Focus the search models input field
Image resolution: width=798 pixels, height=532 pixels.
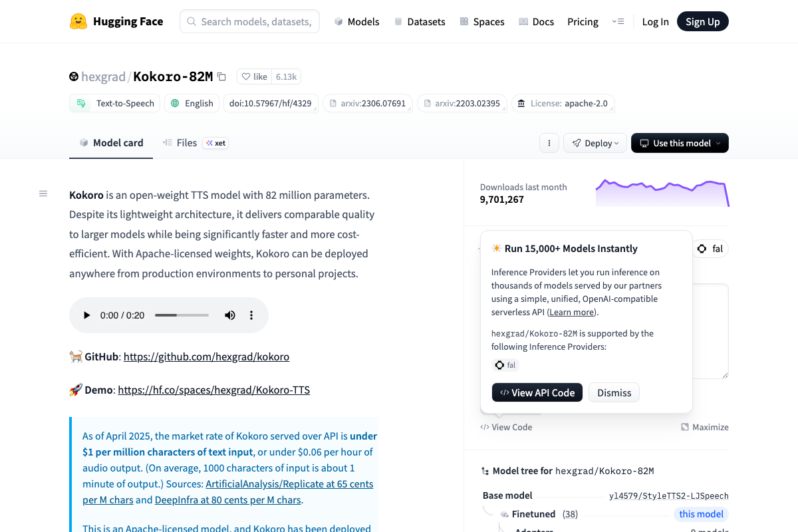[250, 21]
